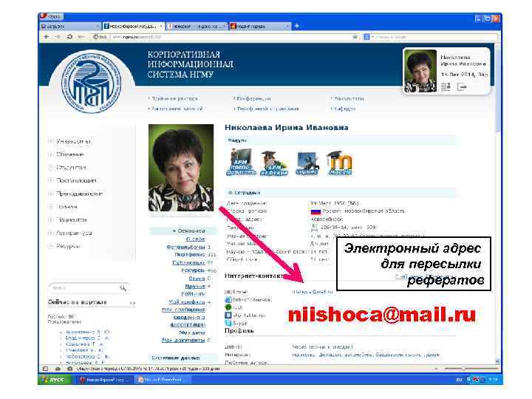The height and width of the screenshot is (399, 532).
Task: Click the VKontakte contact icon
Action: pos(228,316)
